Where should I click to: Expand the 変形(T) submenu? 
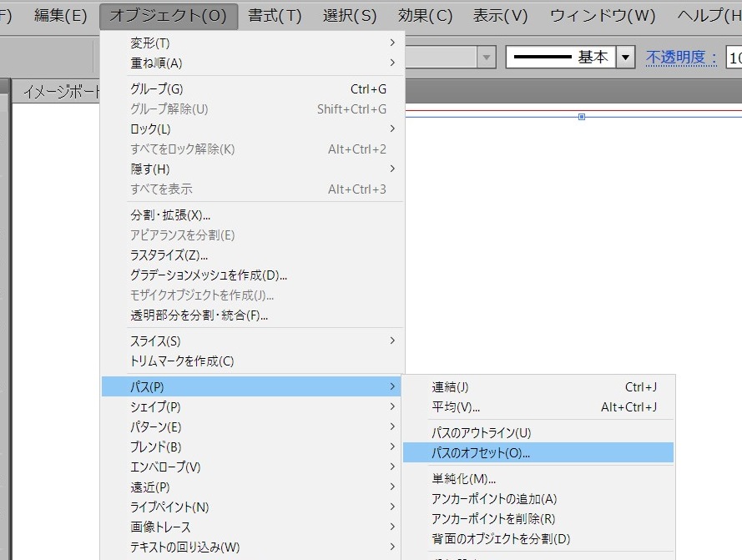[253, 43]
